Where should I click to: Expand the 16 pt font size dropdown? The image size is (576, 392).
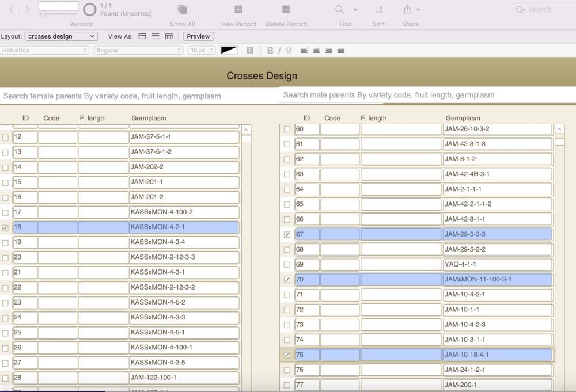[202, 51]
